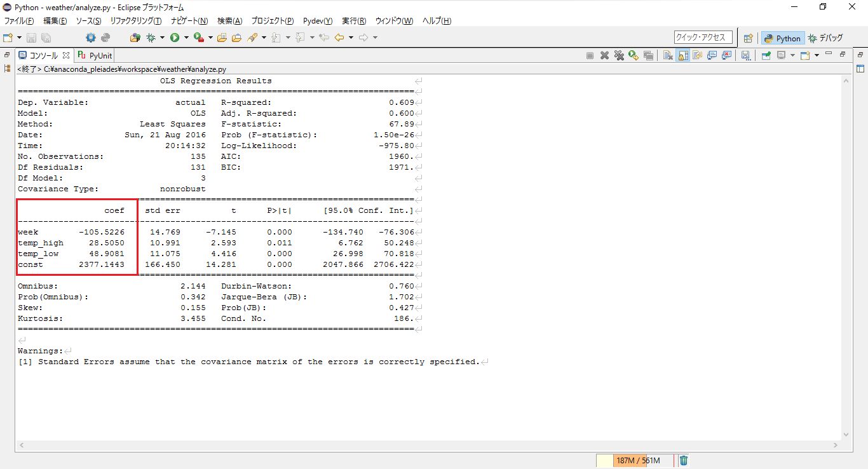Switch to the PyUnit tab
This screenshot has width=868, height=469.
94,55
